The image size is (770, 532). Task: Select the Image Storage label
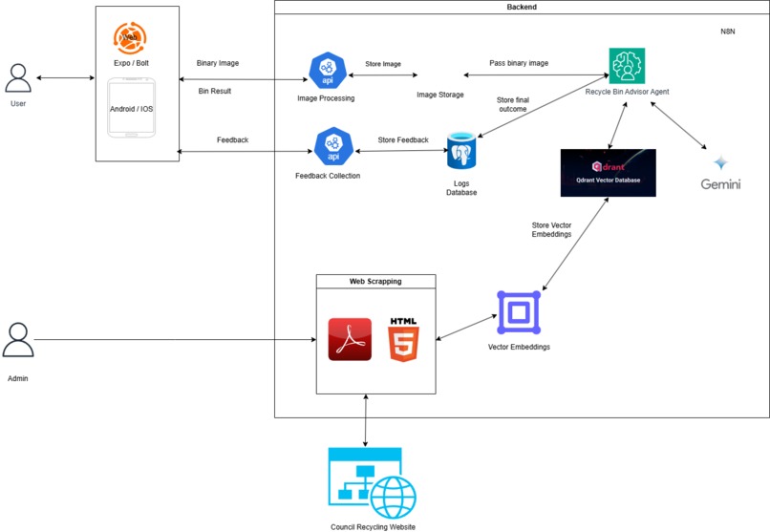pos(440,95)
